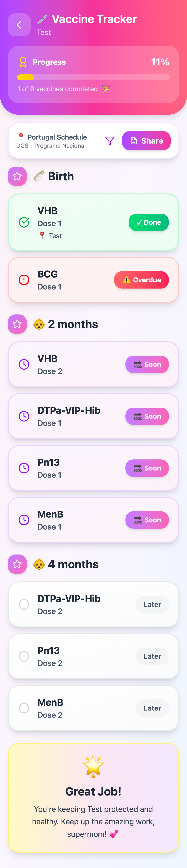The width and height of the screenshot is (187, 868).
Task: Click the star icon beside Birth
Action: 17,176
